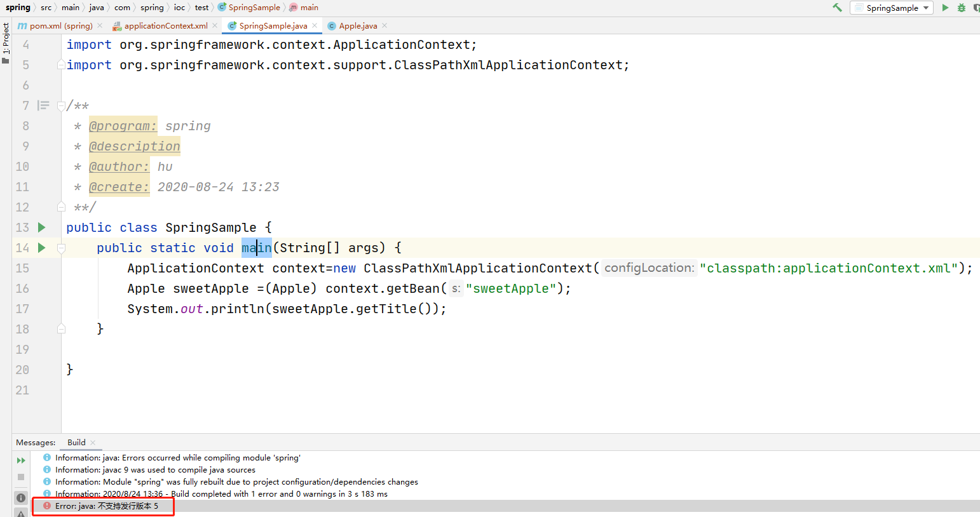
Task: Click the main method breadcrumb
Action: 304,8
